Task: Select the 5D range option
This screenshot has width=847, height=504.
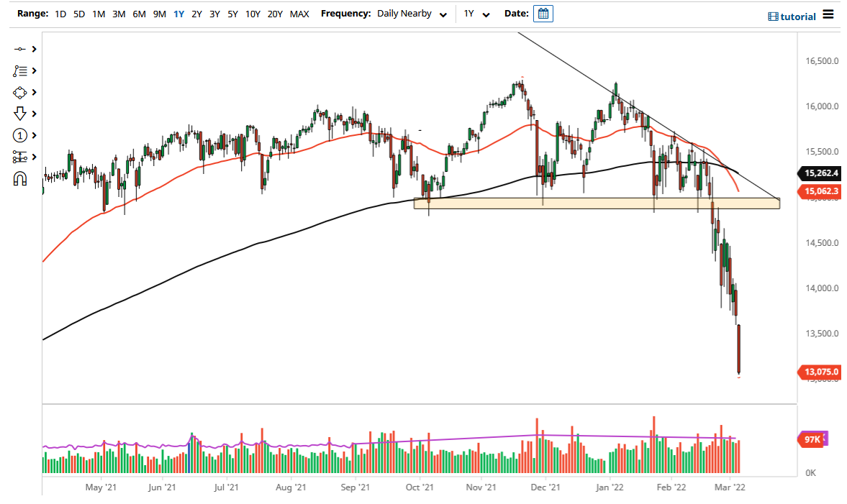Action: point(78,13)
